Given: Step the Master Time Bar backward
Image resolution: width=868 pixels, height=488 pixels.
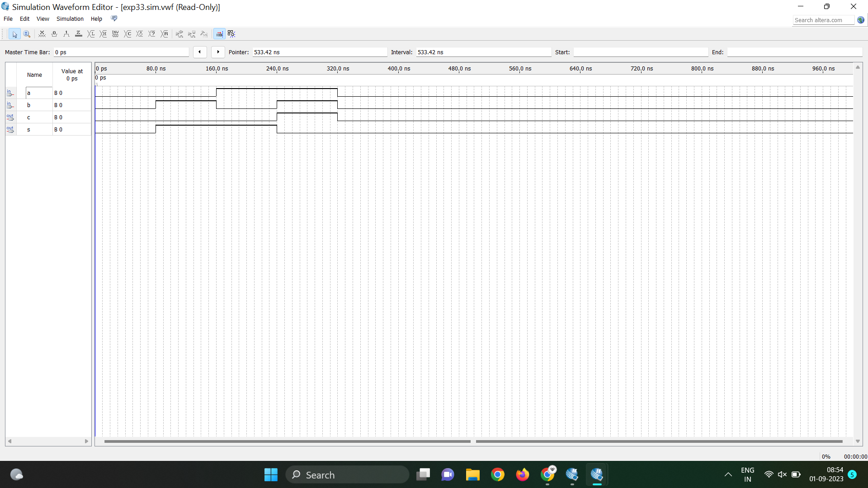Looking at the screenshot, I should [x=200, y=52].
